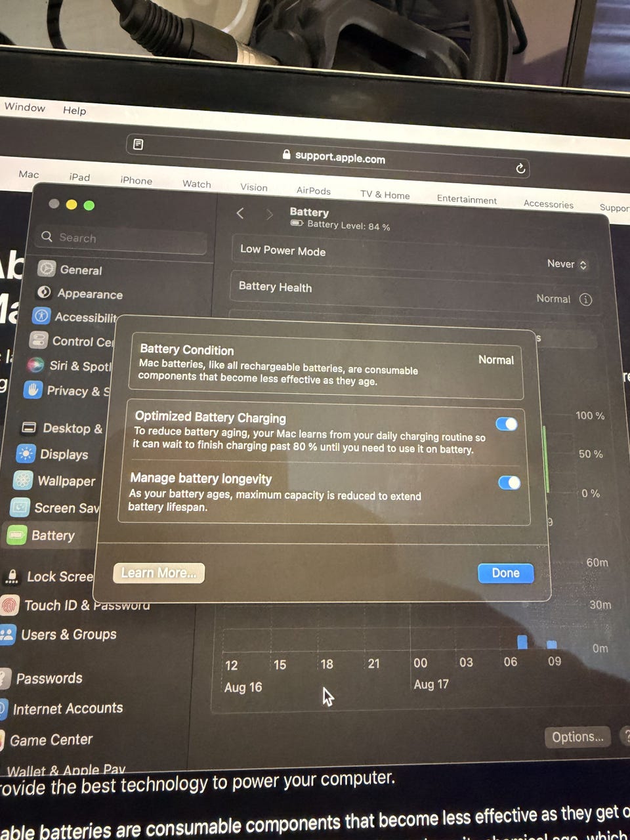This screenshot has height=840, width=630.
Task: Open the Wallpaper icon in sidebar
Action: tap(23, 480)
